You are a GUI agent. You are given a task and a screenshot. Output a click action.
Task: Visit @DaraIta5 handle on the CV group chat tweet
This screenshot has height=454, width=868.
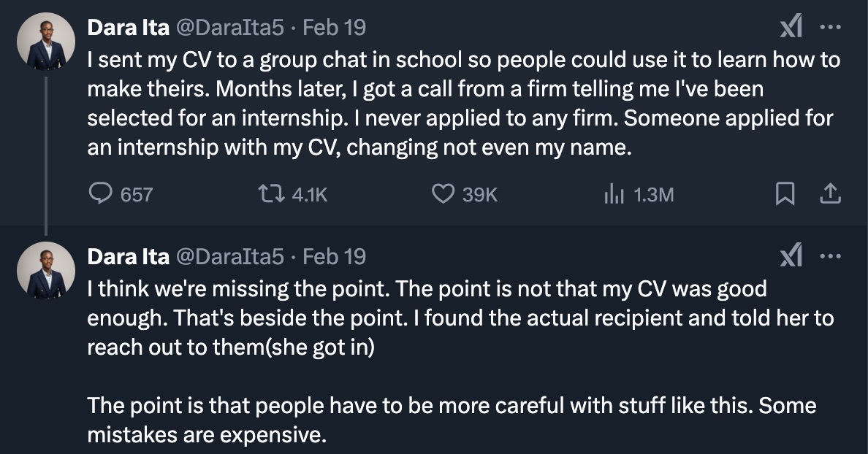(x=229, y=28)
